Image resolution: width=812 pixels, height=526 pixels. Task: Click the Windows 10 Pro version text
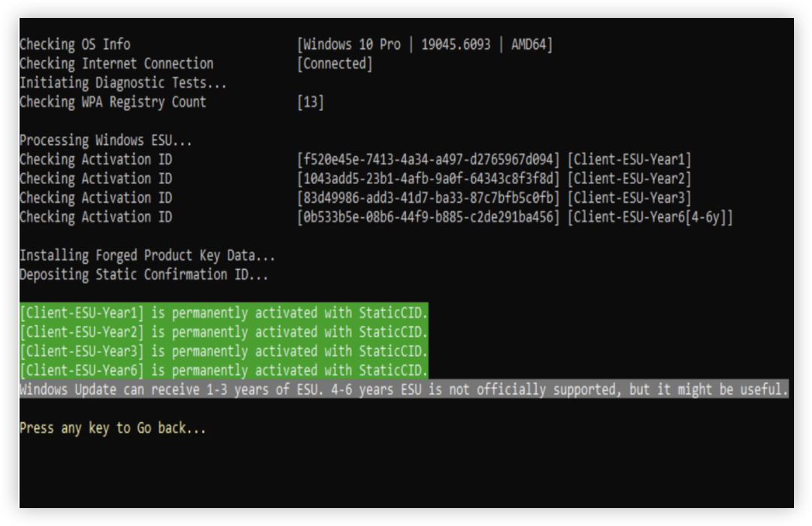click(425, 44)
